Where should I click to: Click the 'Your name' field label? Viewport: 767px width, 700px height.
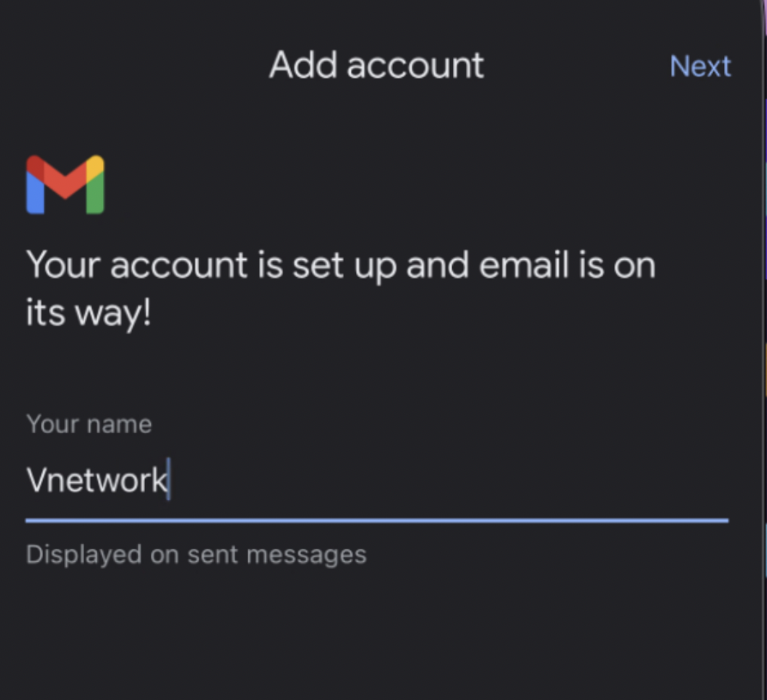tap(89, 424)
